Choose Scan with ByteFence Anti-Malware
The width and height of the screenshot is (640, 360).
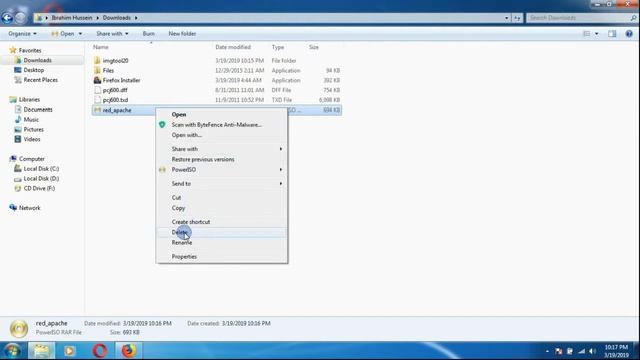click(222, 124)
